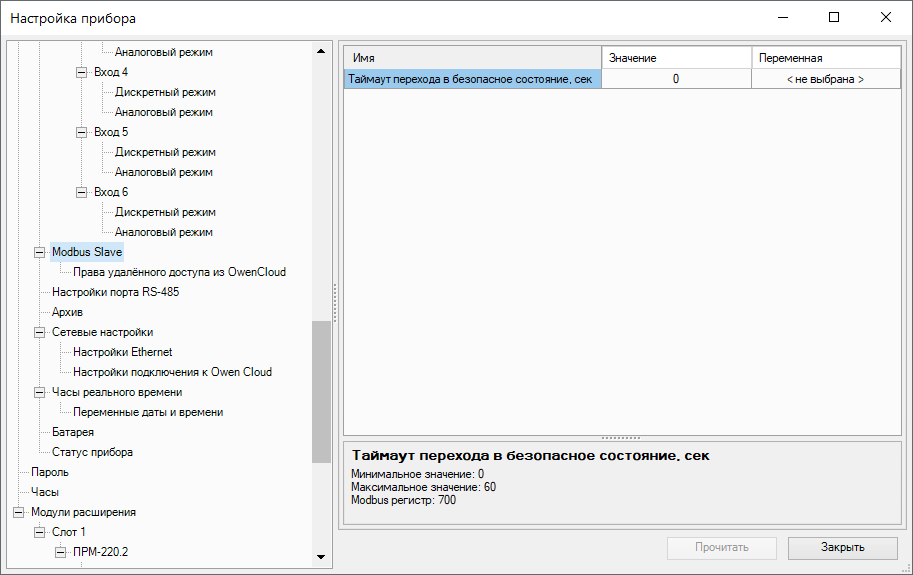Collapse the Вход 4 tree node
The image size is (913, 575).
(82, 72)
